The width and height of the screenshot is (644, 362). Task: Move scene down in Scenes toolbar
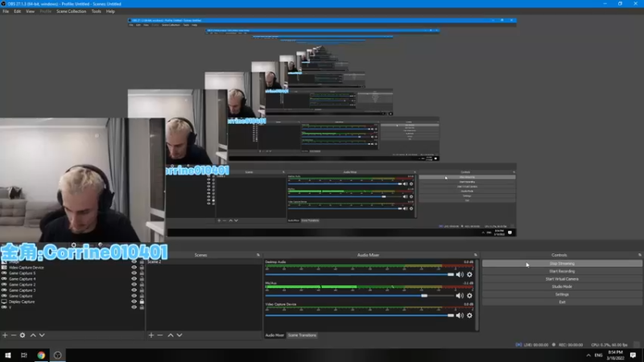tap(180, 335)
